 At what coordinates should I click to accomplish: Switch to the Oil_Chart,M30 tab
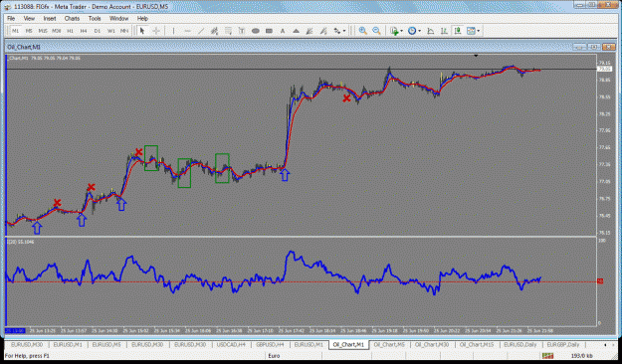[432, 344]
